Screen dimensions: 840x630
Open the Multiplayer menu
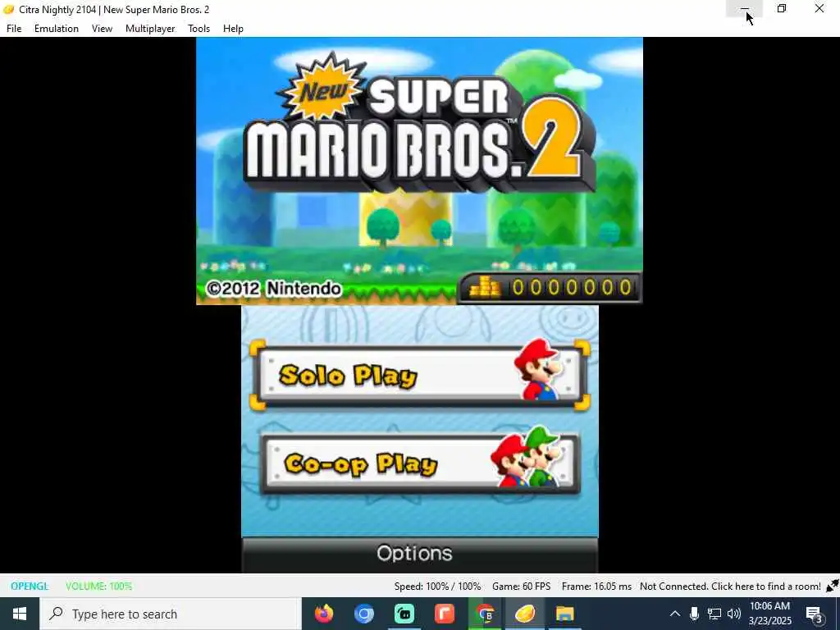click(x=150, y=29)
